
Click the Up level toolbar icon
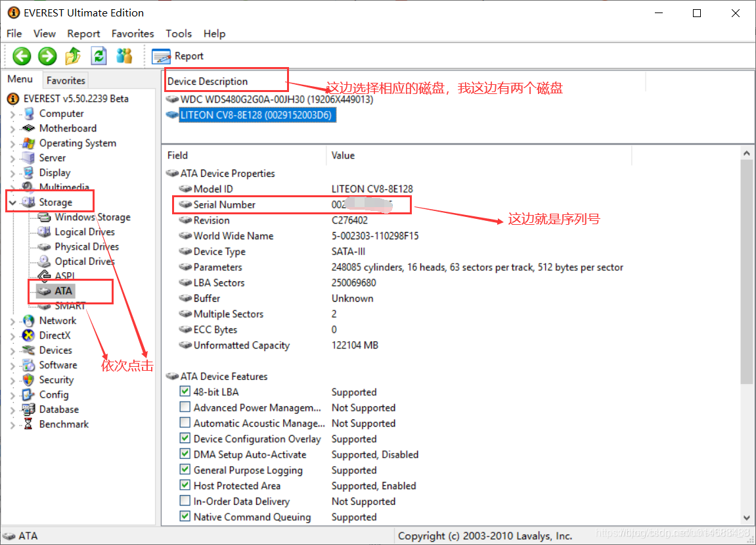[73, 56]
